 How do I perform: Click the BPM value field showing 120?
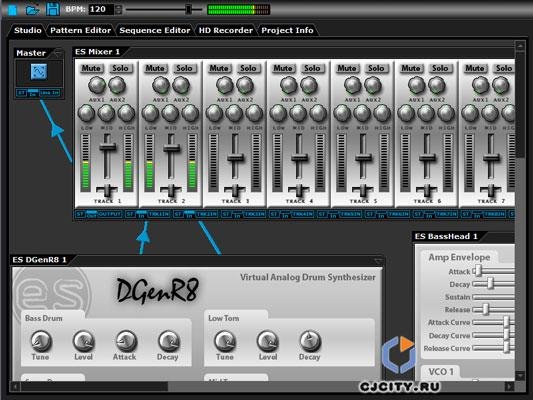point(101,9)
